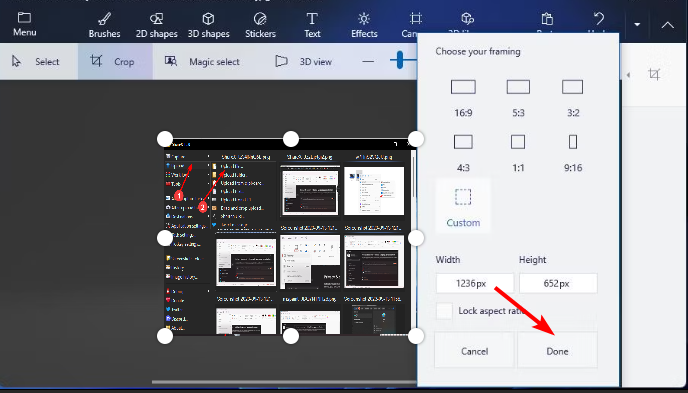
Task: Click the Undo arrow icon
Action: pyautogui.click(x=598, y=18)
